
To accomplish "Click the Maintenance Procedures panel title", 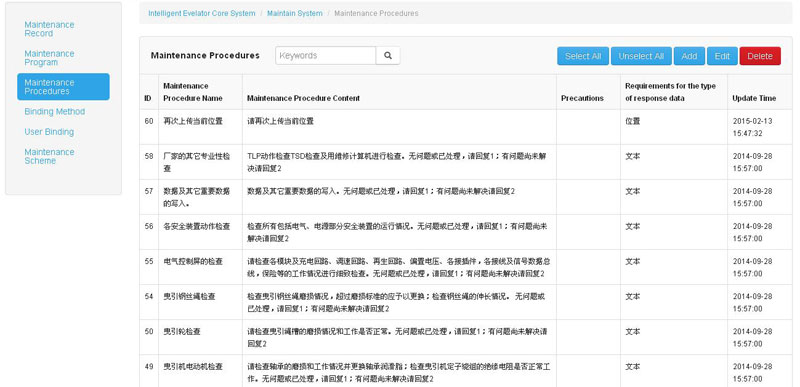I will coord(205,56).
